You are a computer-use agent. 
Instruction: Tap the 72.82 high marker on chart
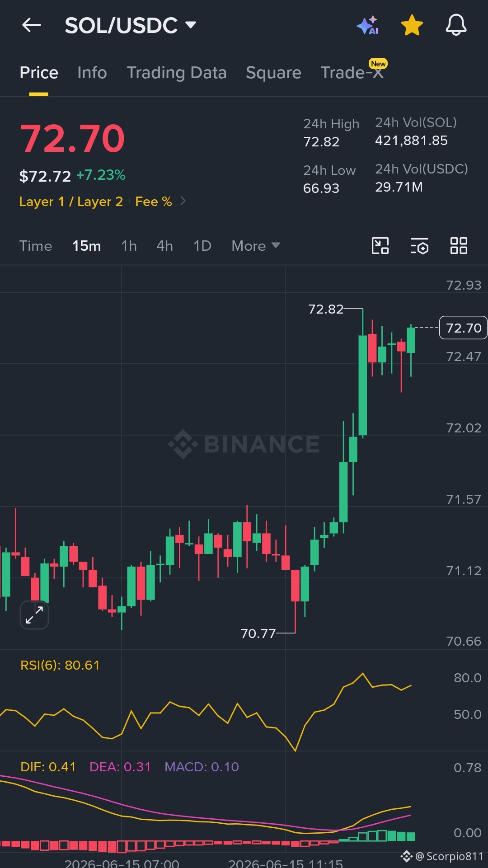326,309
